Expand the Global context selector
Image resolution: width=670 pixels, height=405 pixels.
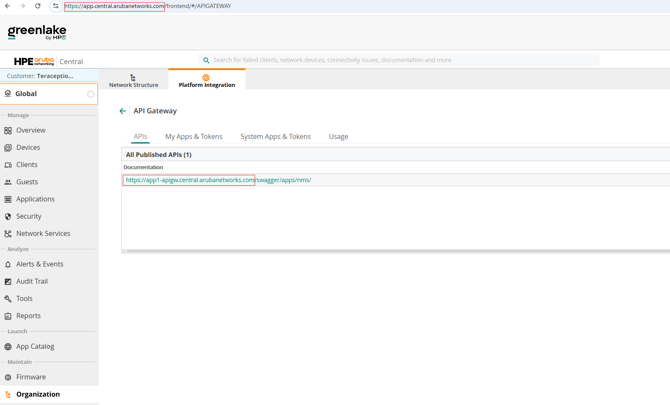point(49,94)
